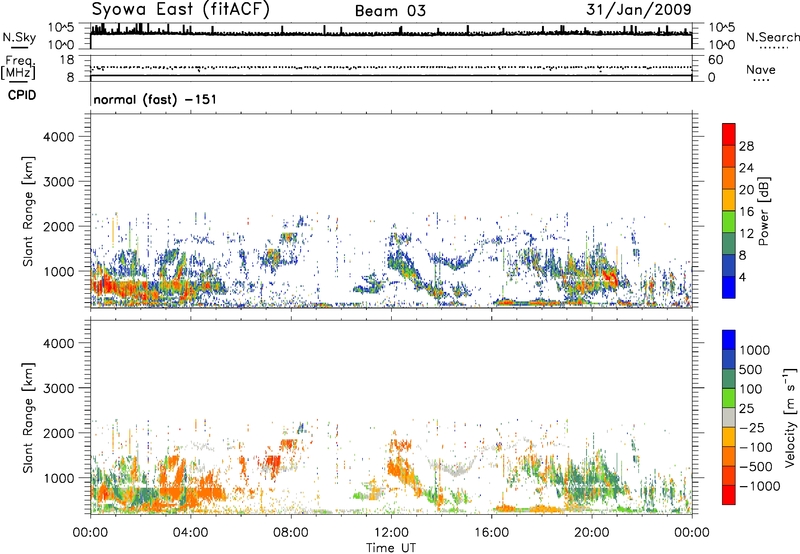Select the 'Freq. [MHz]' axis label
This screenshot has height=554, width=800.
click(18, 68)
